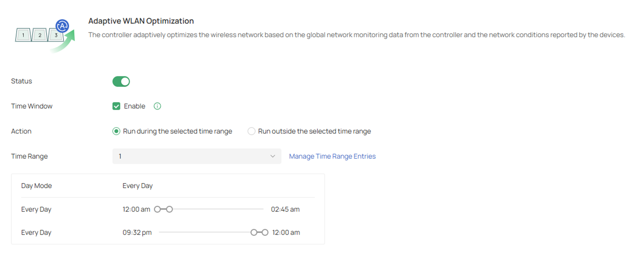Image resolution: width=644 pixels, height=256 pixels.
Task: Open 'Manage Time Range Entries'
Action: pos(332,156)
